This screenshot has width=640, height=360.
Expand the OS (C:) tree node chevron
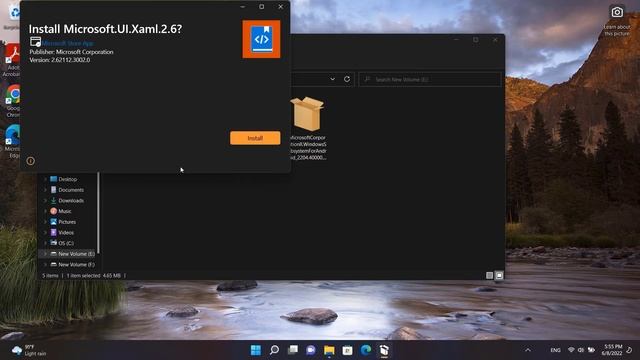pos(45,243)
